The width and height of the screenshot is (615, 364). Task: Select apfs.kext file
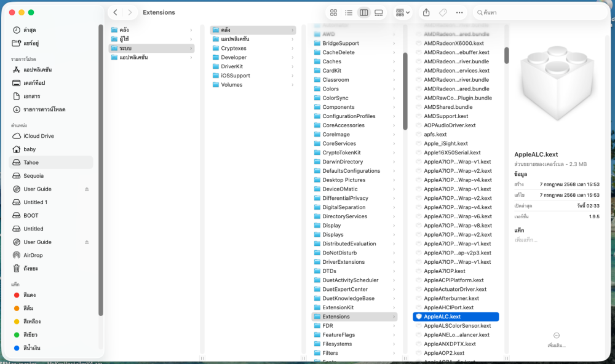coord(456,134)
